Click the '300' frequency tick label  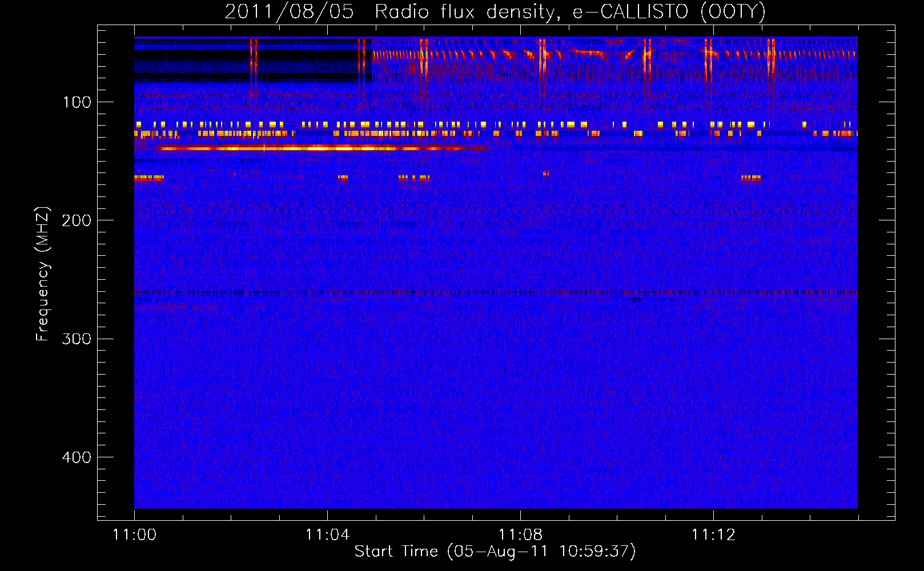point(77,339)
